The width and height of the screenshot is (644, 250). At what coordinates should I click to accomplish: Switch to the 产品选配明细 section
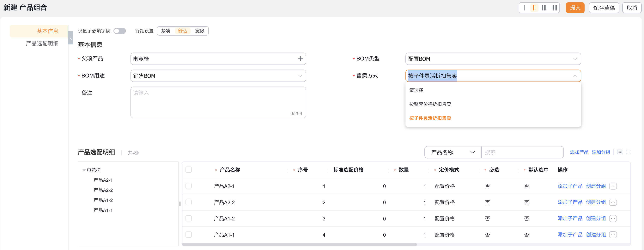42,43
